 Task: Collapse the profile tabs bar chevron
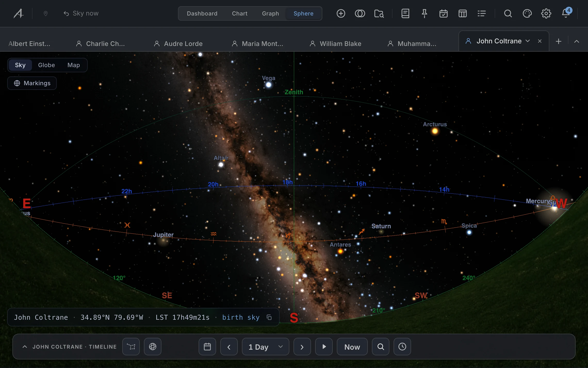point(577,41)
